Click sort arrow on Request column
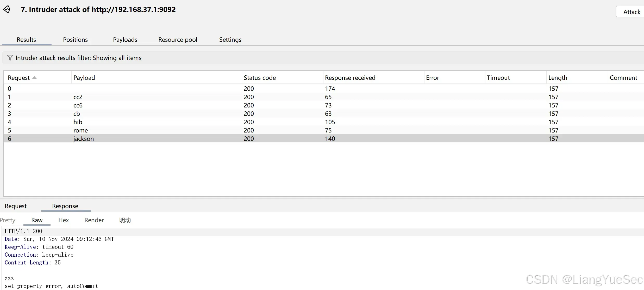The width and height of the screenshot is (644, 290). (34, 78)
